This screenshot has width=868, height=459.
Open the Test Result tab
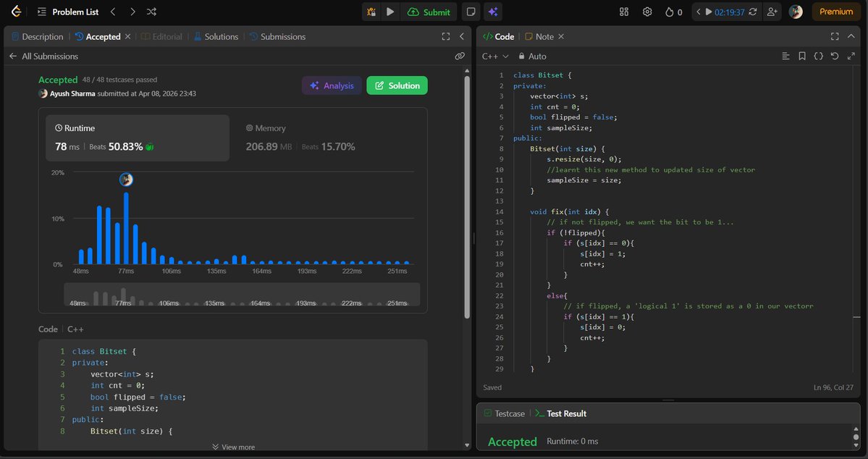560,413
